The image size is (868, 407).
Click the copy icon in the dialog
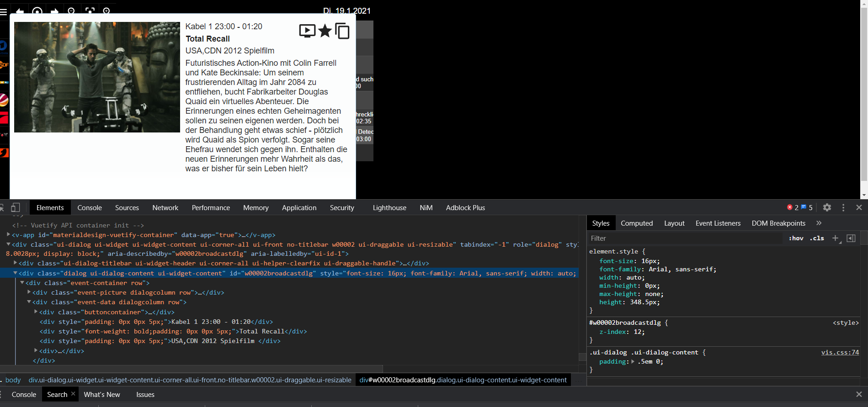(x=342, y=31)
